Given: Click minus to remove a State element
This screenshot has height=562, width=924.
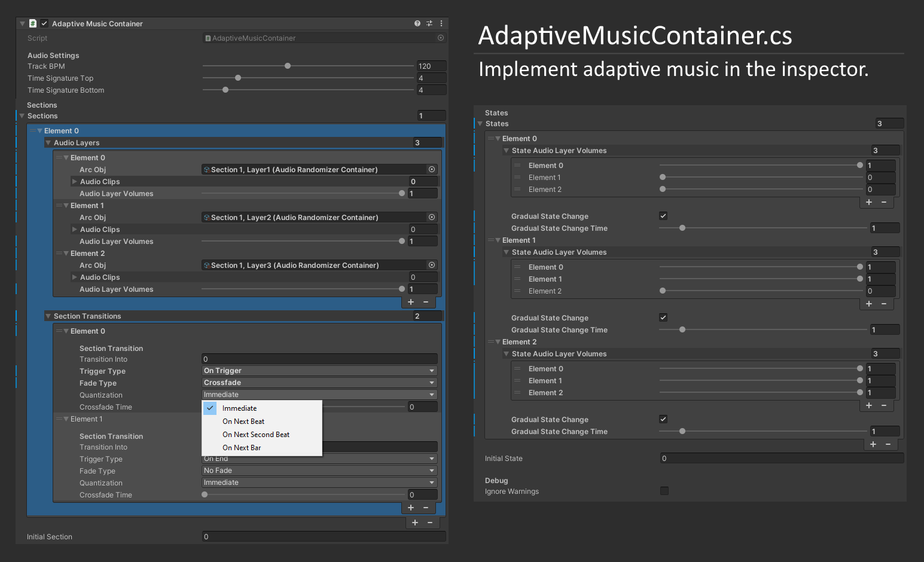Looking at the screenshot, I should [887, 444].
